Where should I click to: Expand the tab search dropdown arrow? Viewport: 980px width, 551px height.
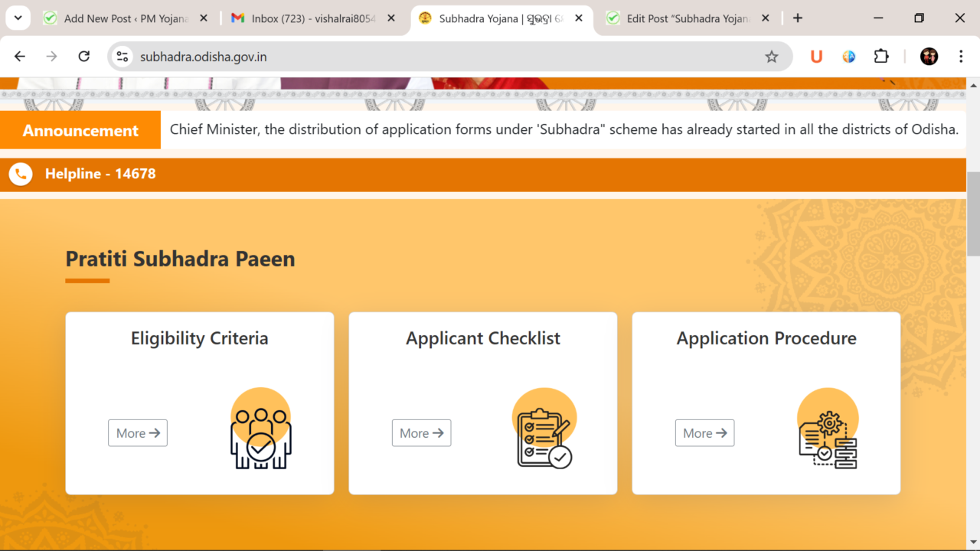pyautogui.click(x=18, y=18)
